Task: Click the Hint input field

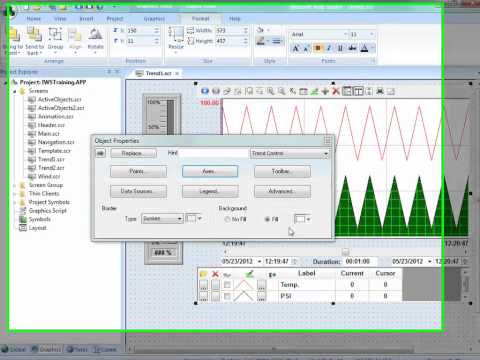Action: [x=213, y=153]
